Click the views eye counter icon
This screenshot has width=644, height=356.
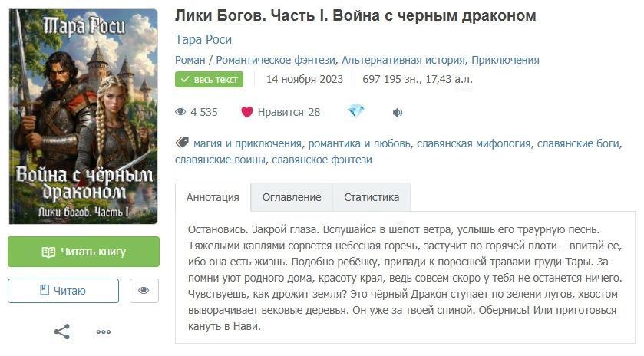[181, 112]
